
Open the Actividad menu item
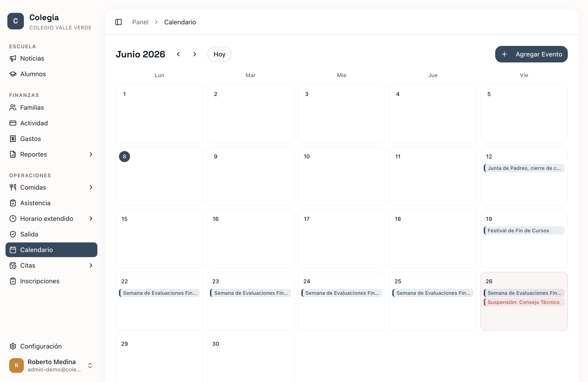click(x=51, y=123)
